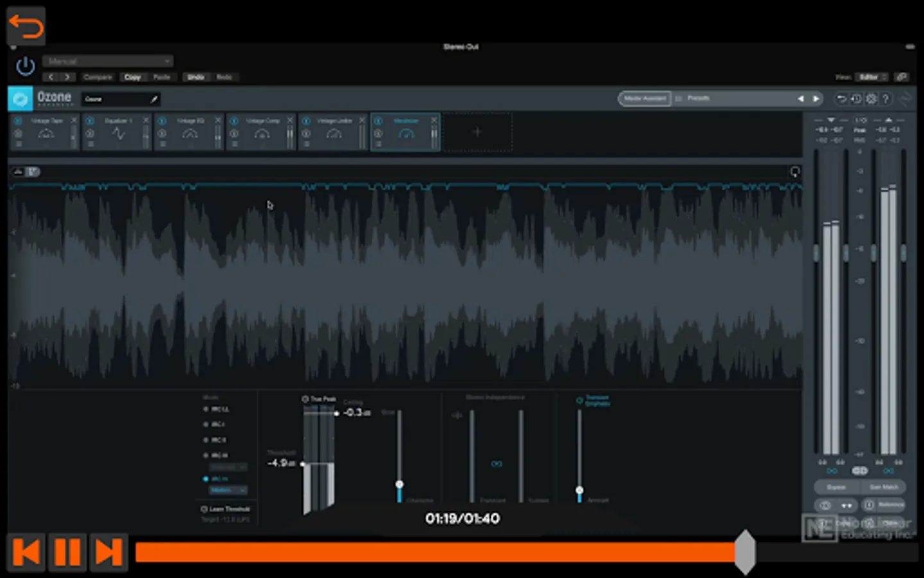Open Maximizer module preset list icon

pos(379,144)
